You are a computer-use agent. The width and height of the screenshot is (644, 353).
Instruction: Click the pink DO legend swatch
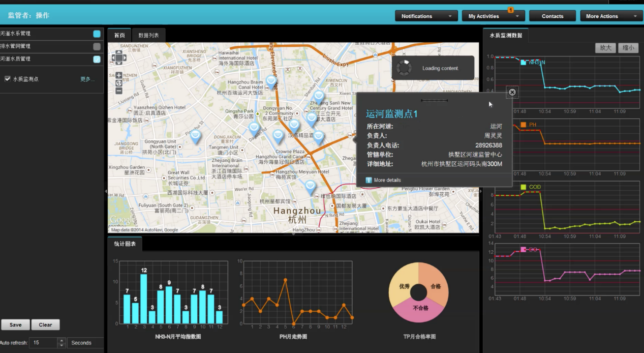click(x=524, y=249)
